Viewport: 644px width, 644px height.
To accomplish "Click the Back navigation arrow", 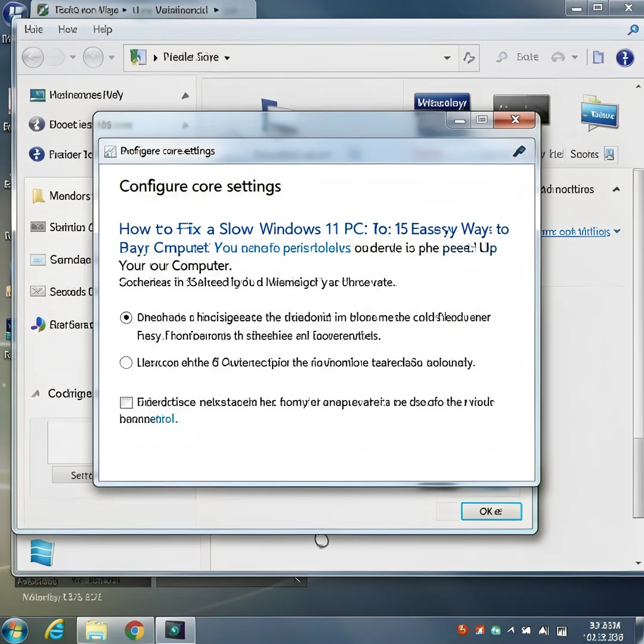I will coord(33,57).
